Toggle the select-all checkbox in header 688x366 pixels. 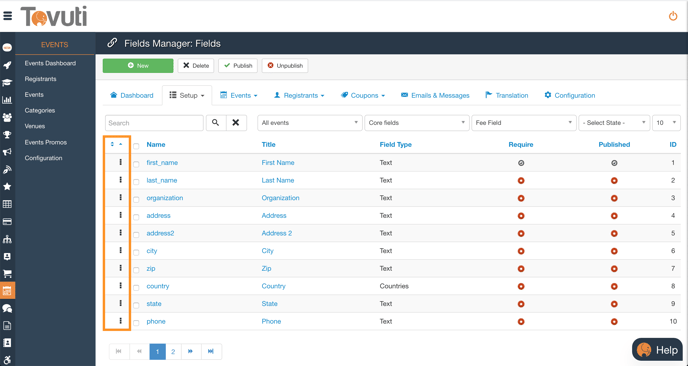click(x=136, y=146)
